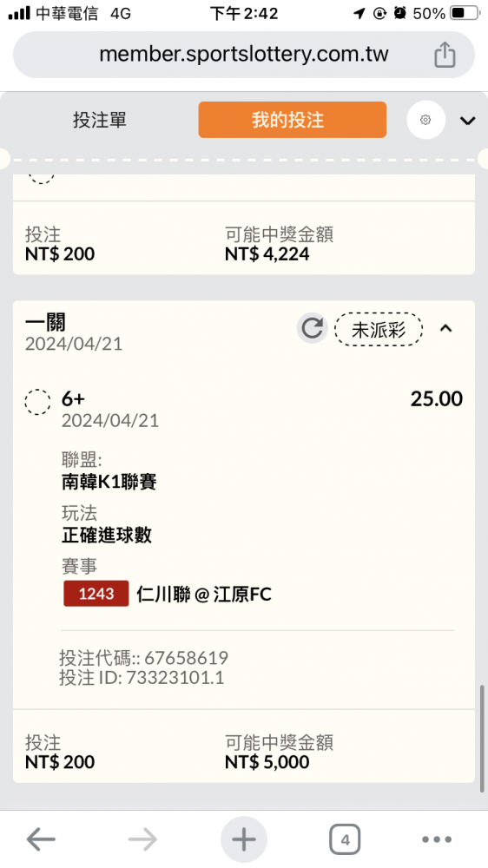This screenshot has width=488, height=868.
Task: Tap the red 1243 match code badge
Action: click(x=96, y=594)
